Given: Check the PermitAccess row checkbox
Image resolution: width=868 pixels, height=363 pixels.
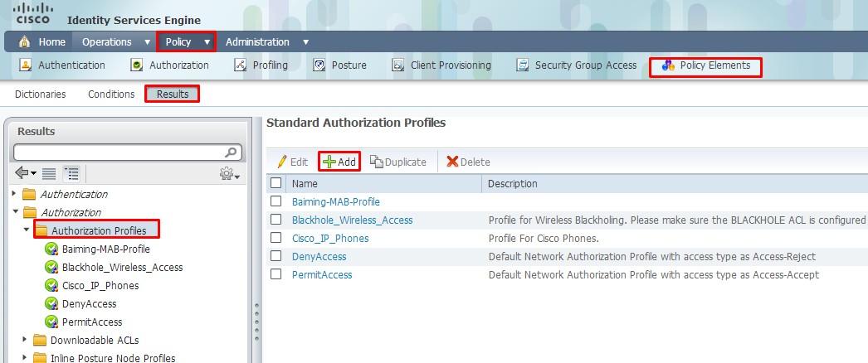Looking at the screenshot, I should click(x=276, y=274).
